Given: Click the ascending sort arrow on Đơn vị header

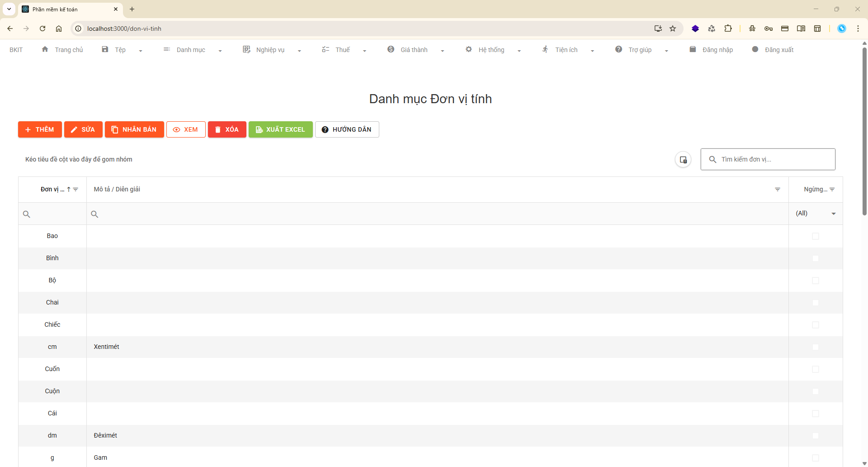Looking at the screenshot, I should 69,190.
